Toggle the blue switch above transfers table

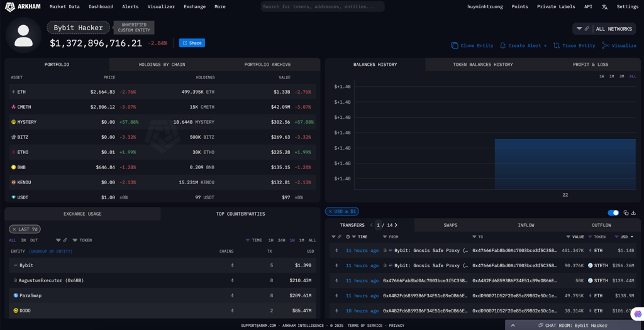613,212
